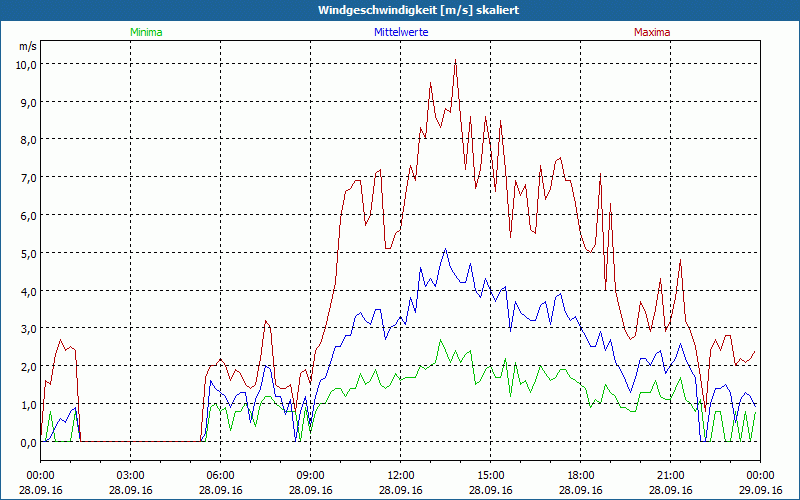The height and width of the screenshot is (500, 800).
Task: Click the 09:00 time axis label
Action: 310,476
